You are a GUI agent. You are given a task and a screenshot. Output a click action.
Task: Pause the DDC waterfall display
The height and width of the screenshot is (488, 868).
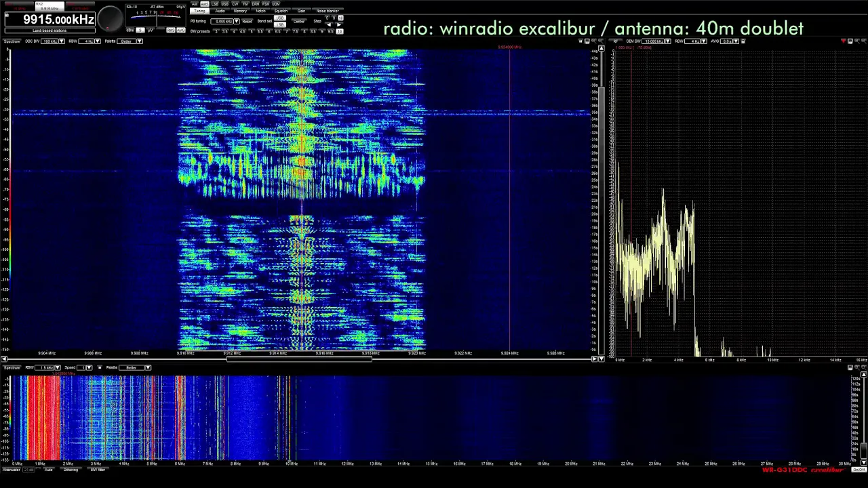[580, 41]
